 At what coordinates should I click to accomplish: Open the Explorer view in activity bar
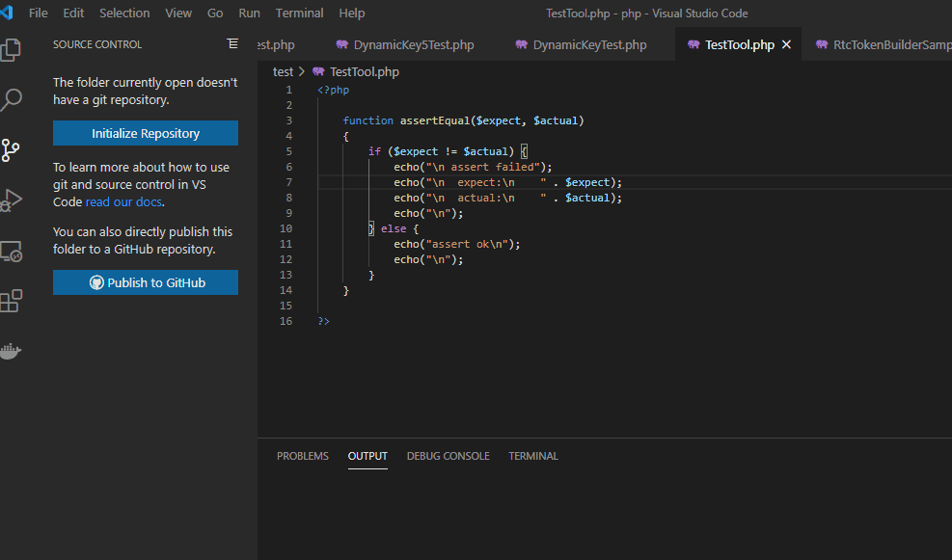12,49
